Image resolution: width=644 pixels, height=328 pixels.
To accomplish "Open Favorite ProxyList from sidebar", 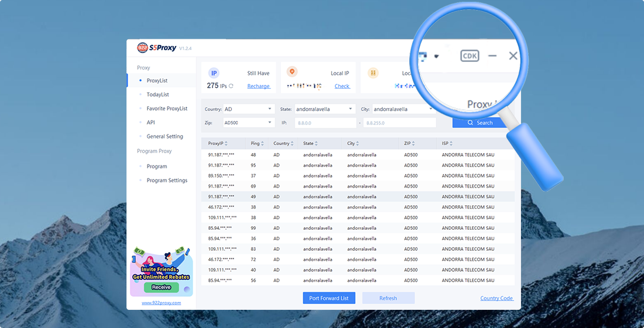I will coord(167,108).
